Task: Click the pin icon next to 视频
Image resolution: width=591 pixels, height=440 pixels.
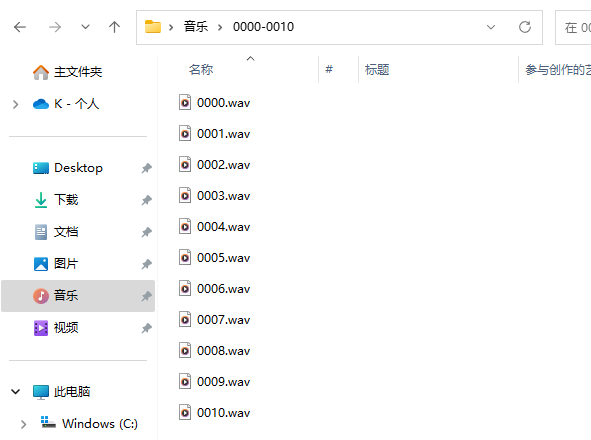Action: point(147,328)
